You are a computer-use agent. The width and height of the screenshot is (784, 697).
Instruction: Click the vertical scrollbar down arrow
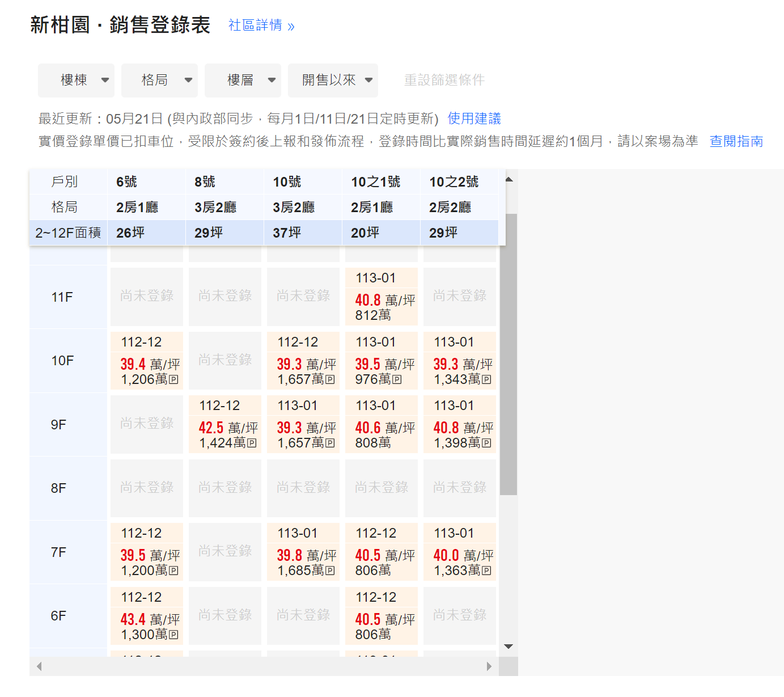(508, 647)
